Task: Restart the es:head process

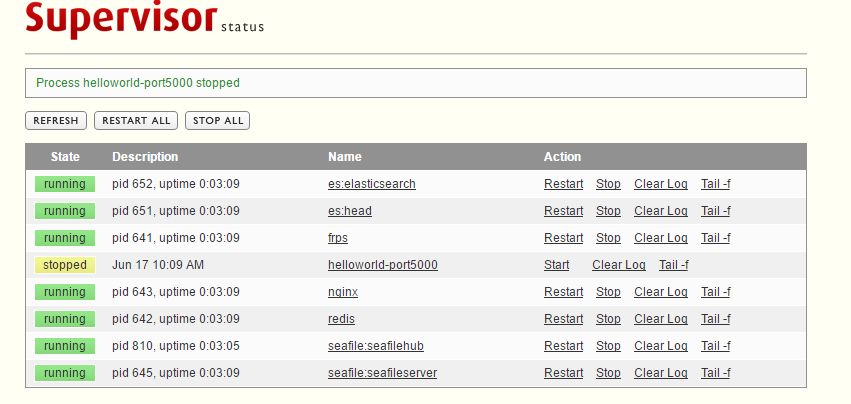Action: [x=563, y=211]
